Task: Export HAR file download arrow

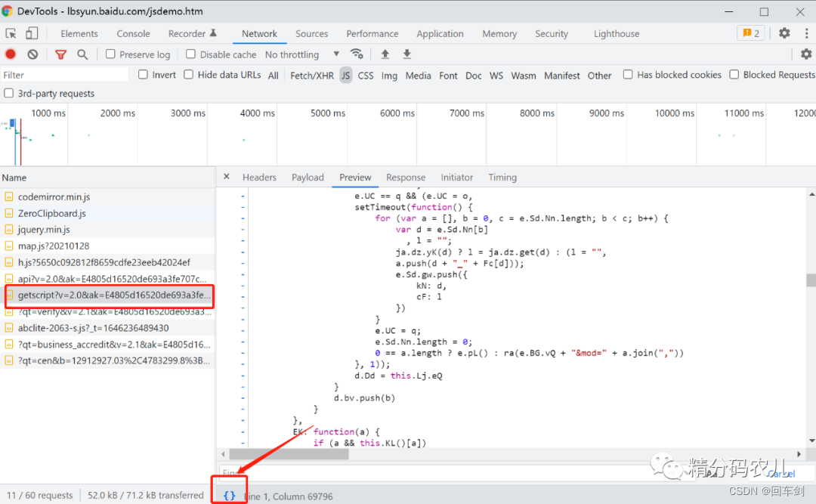Action: click(x=407, y=54)
